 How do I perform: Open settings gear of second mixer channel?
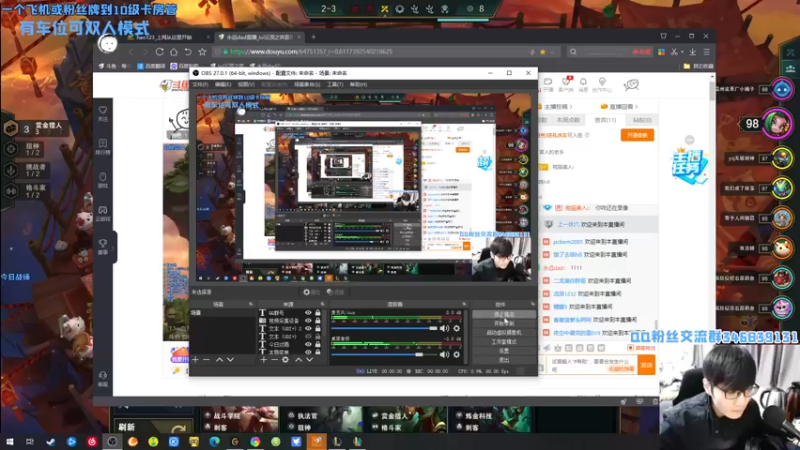pos(457,354)
